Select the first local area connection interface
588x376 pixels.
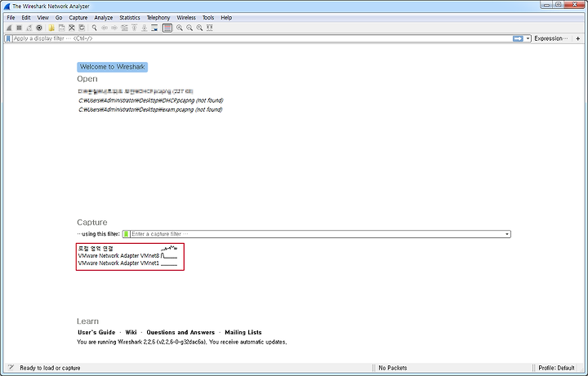[128, 248]
